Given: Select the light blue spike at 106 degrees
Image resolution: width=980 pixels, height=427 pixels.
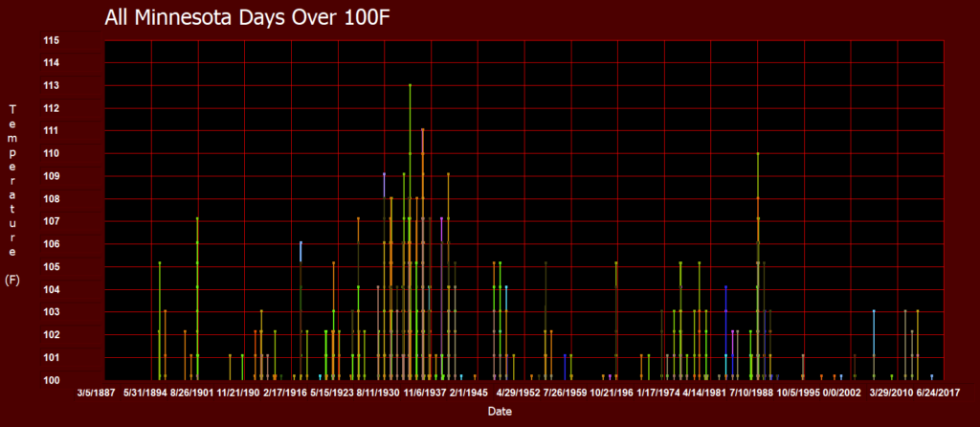Looking at the screenshot, I should point(301,244).
